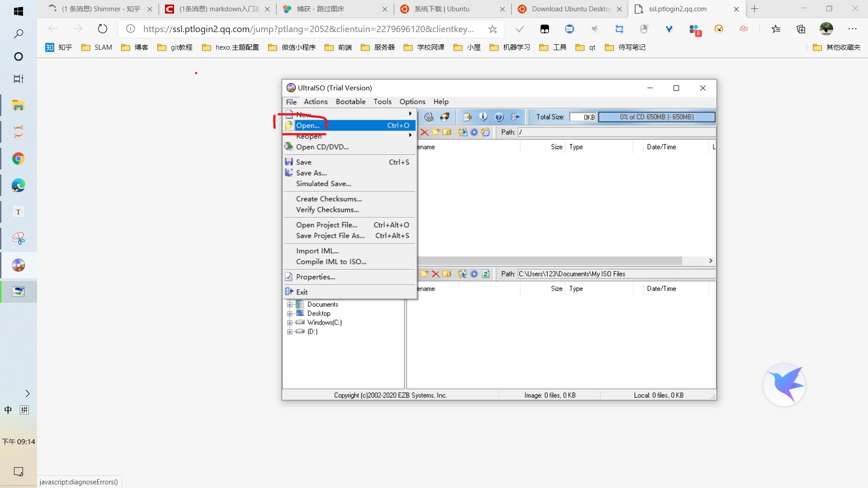Screen dimensions: 868x488
Task: Open the File menu in UltraISO
Action: [291, 102]
